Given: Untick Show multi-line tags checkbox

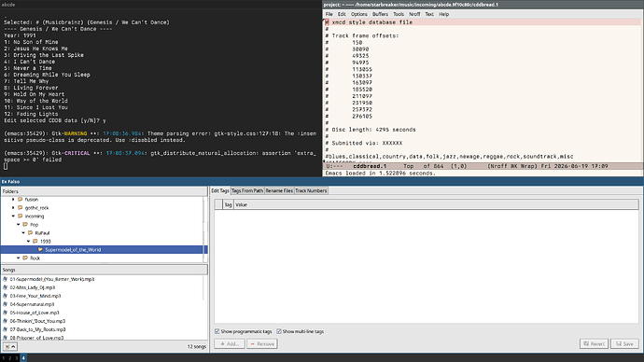Looking at the screenshot, I should [x=279, y=331].
